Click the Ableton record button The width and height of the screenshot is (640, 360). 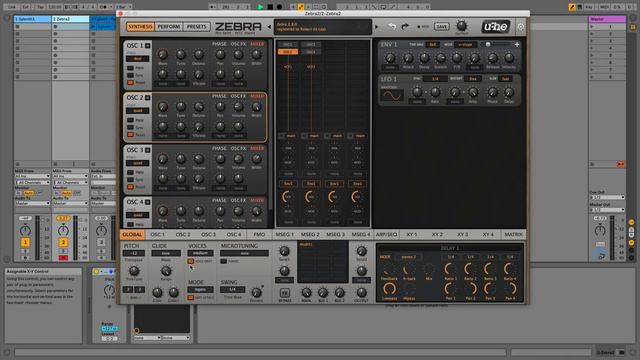click(x=279, y=7)
